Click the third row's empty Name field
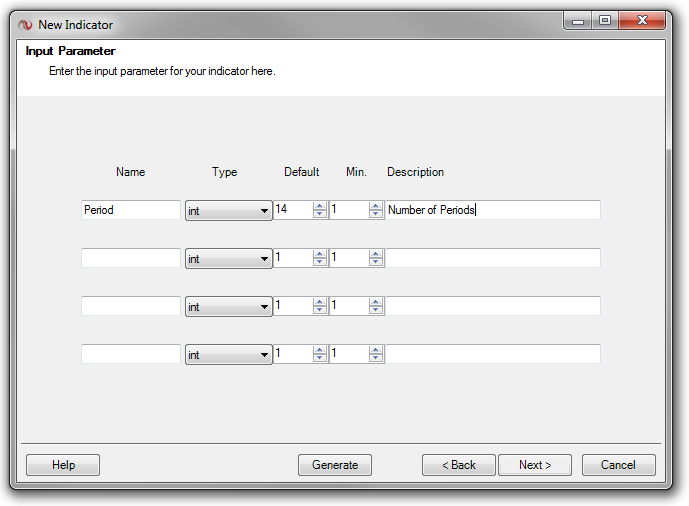 tap(131, 306)
